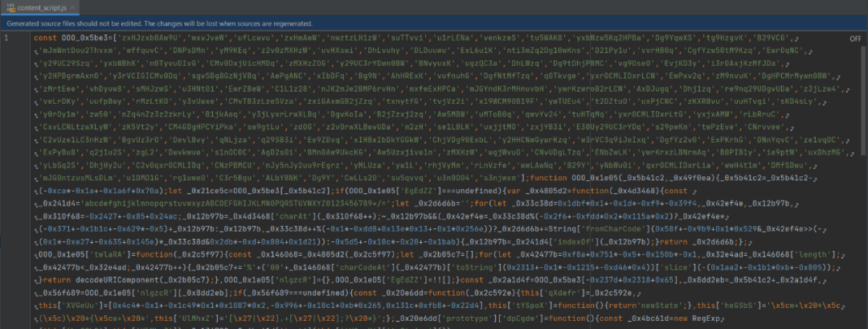868x329 pixels.
Task: Close the content_script.js editor tab
Action: [73, 7]
